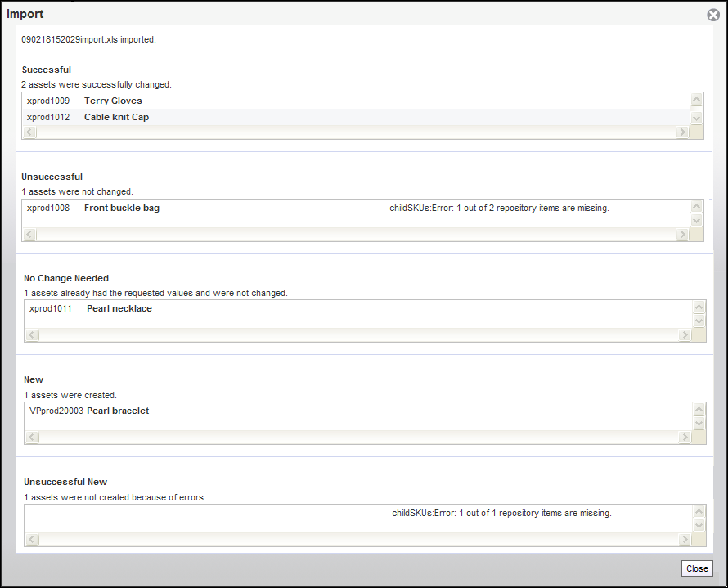Select xprod1011 asset ID
Screen dimensions: 728x588
[51, 308]
